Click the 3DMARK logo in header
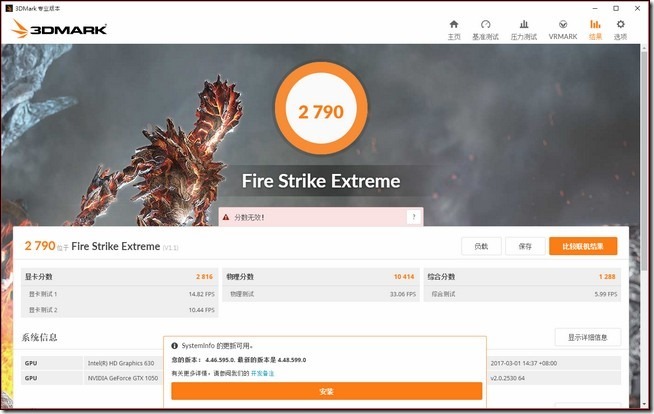This screenshot has height=414, width=654. tap(59, 29)
